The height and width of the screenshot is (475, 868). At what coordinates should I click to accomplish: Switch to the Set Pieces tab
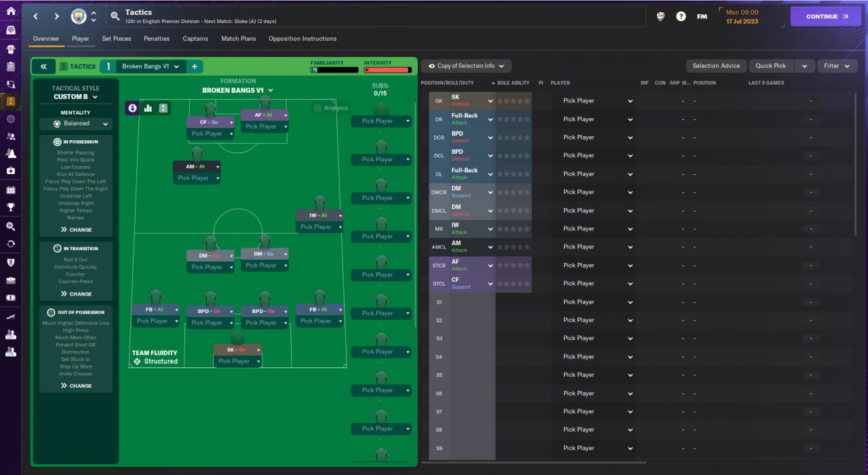point(117,39)
